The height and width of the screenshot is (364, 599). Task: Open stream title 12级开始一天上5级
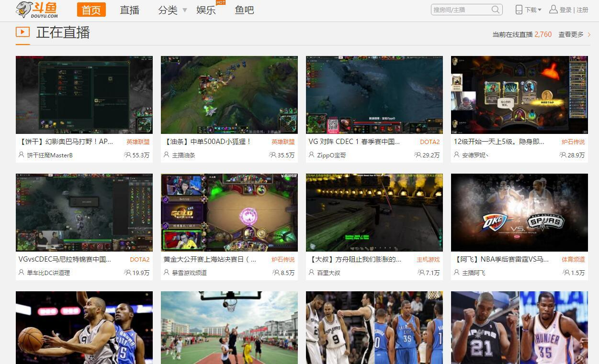click(499, 142)
